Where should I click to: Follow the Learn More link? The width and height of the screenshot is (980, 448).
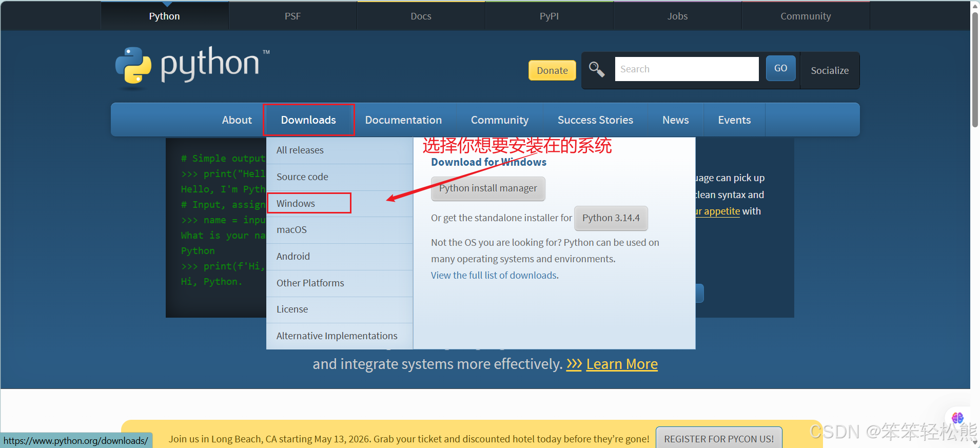coord(622,364)
